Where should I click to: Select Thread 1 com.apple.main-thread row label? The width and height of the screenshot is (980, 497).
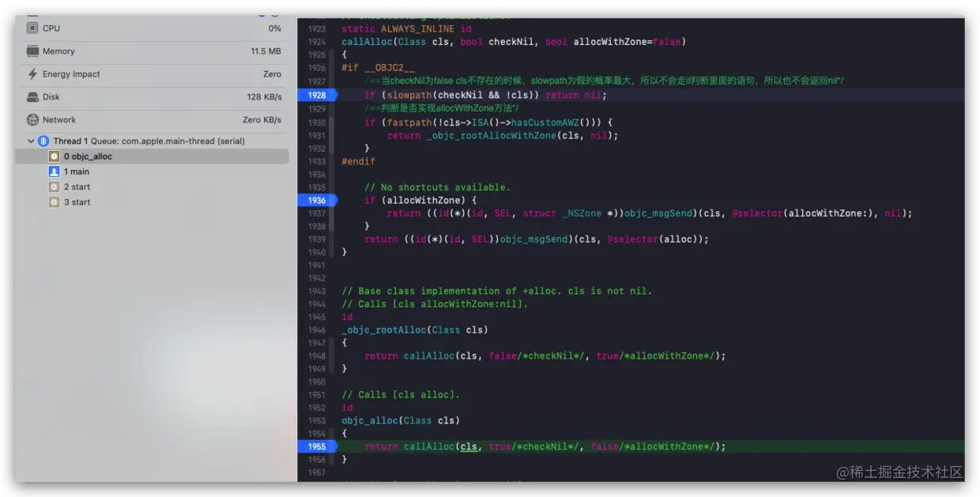pos(149,141)
